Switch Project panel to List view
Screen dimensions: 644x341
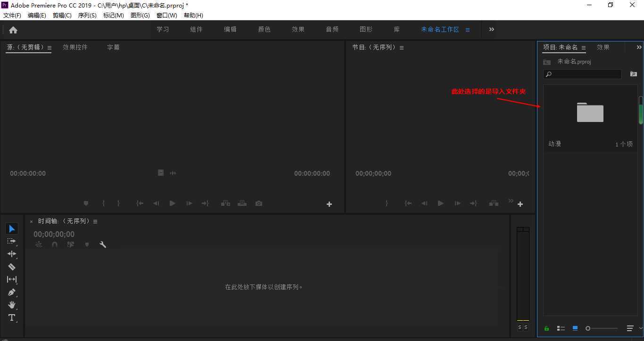(561, 328)
